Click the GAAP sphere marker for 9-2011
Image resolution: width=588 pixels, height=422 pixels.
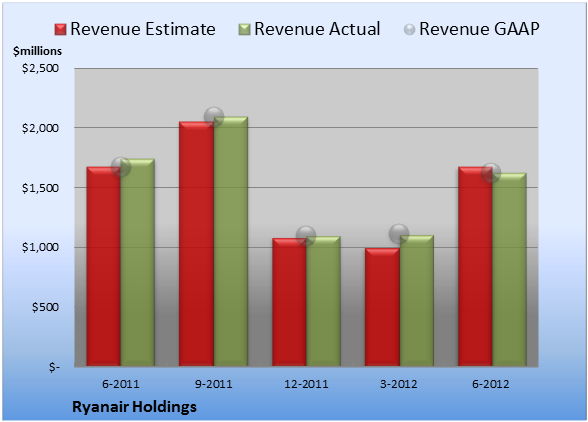click(214, 117)
